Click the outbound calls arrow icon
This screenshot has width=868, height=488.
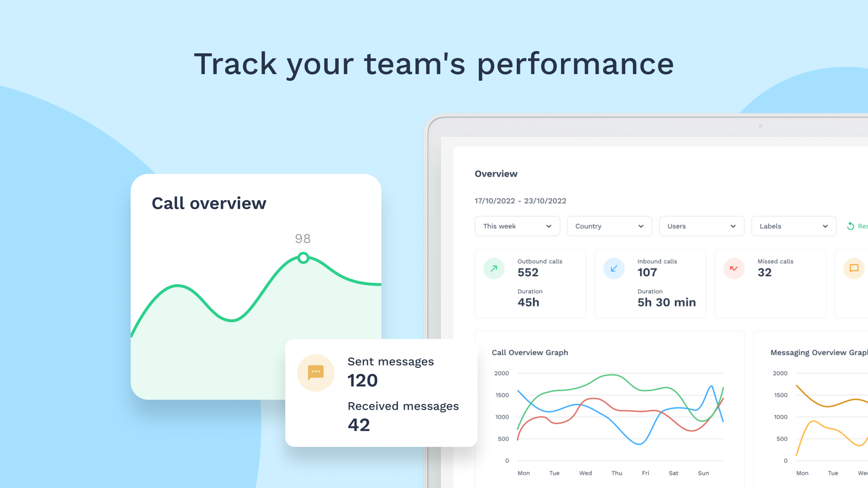tap(494, 267)
